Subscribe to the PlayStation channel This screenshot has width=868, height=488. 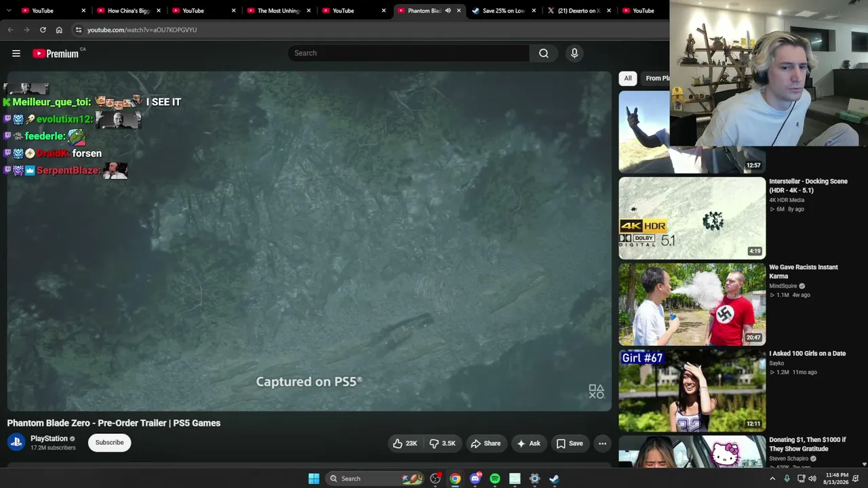coord(109,443)
